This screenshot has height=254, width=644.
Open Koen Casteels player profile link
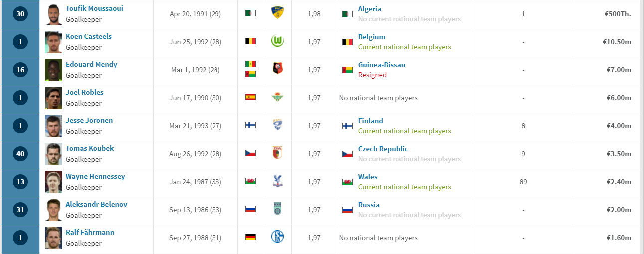[89, 36]
